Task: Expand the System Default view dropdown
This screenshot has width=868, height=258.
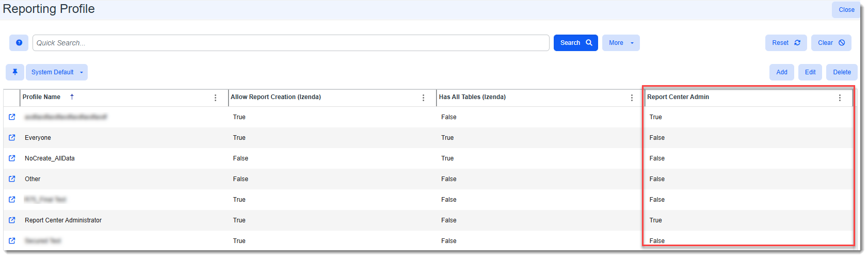Action: tap(57, 72)
